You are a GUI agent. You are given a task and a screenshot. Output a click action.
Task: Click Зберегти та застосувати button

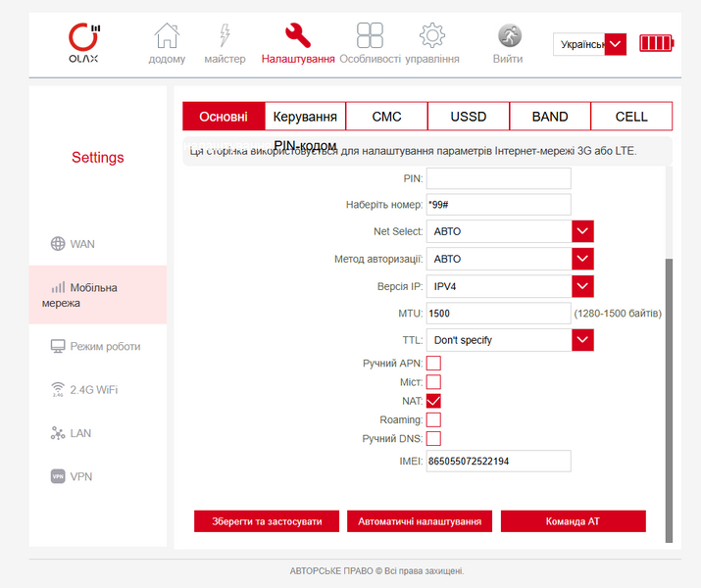pos(267,521)
